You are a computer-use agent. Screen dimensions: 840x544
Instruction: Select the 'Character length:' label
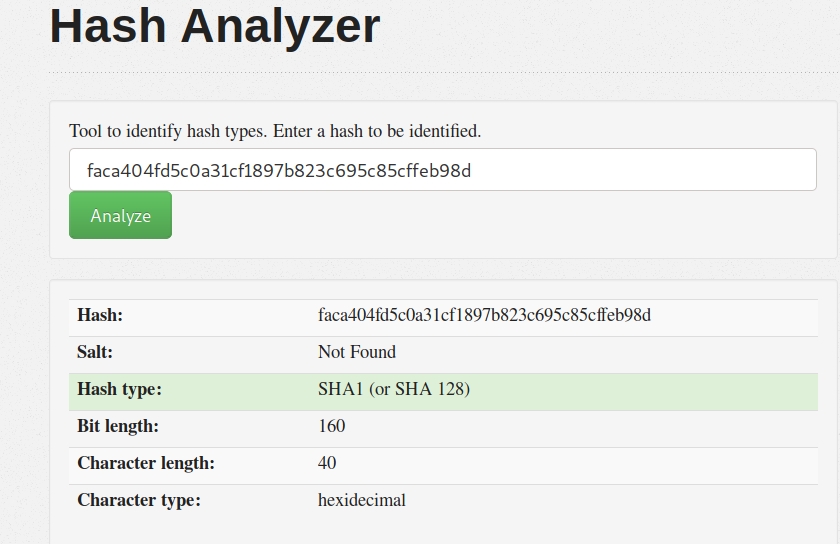tap(146, 463)
